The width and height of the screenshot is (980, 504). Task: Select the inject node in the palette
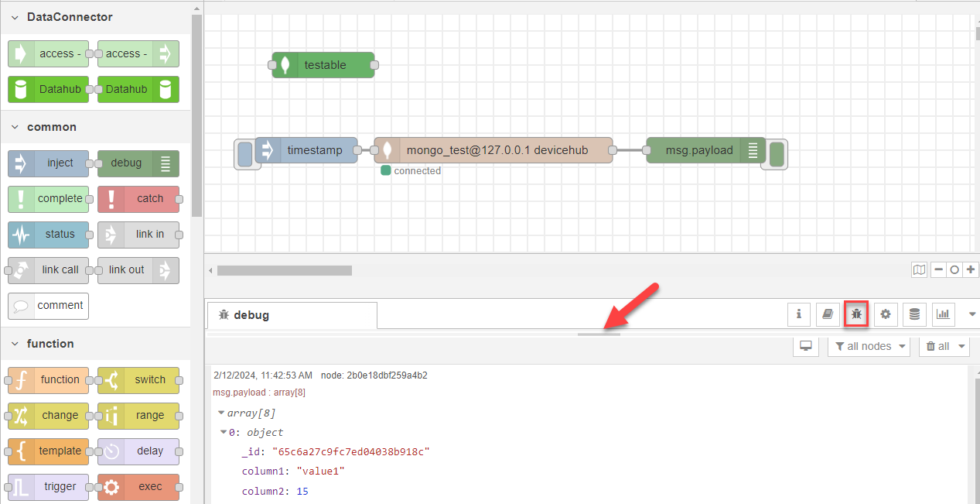[48, 163]
